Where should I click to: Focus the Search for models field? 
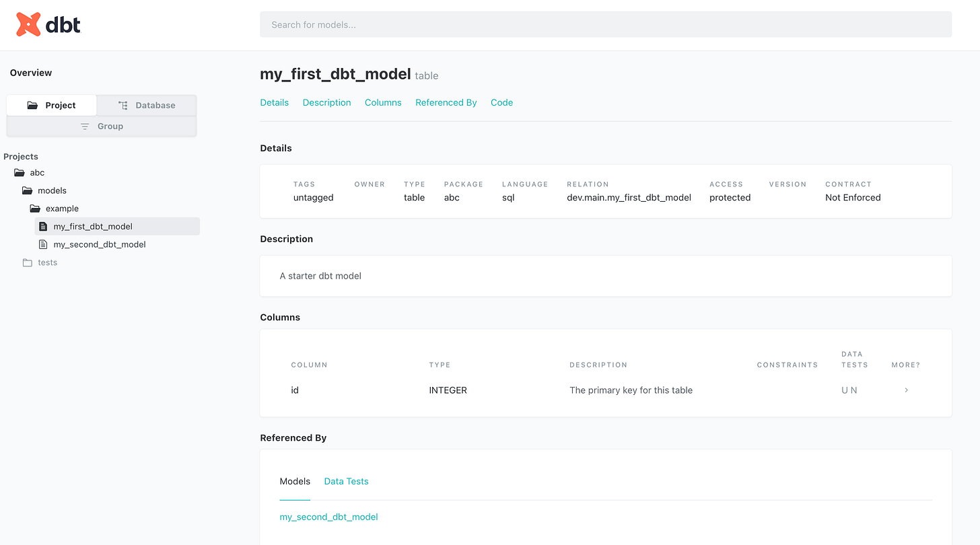click(606, 24)
